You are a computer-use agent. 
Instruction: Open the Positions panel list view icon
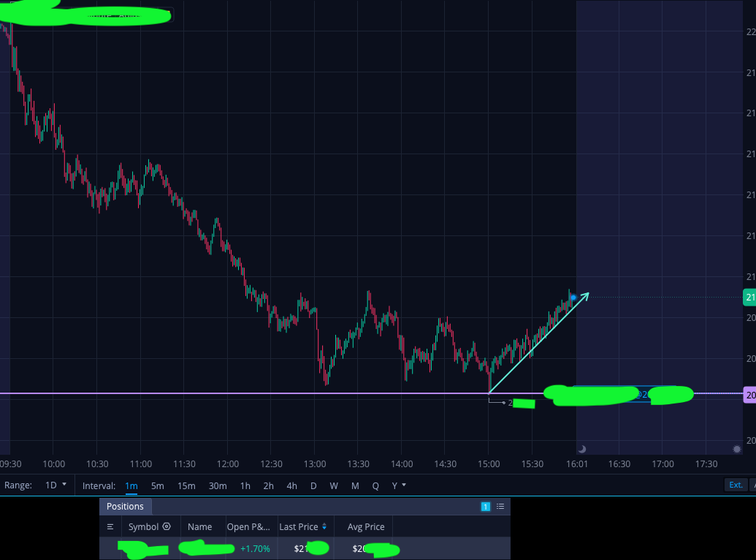point(500,507)
